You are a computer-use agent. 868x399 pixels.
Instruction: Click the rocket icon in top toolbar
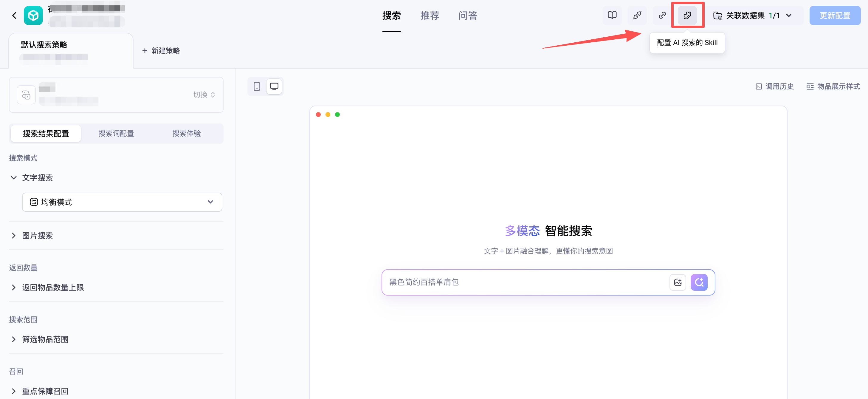[x=637, y=16]
